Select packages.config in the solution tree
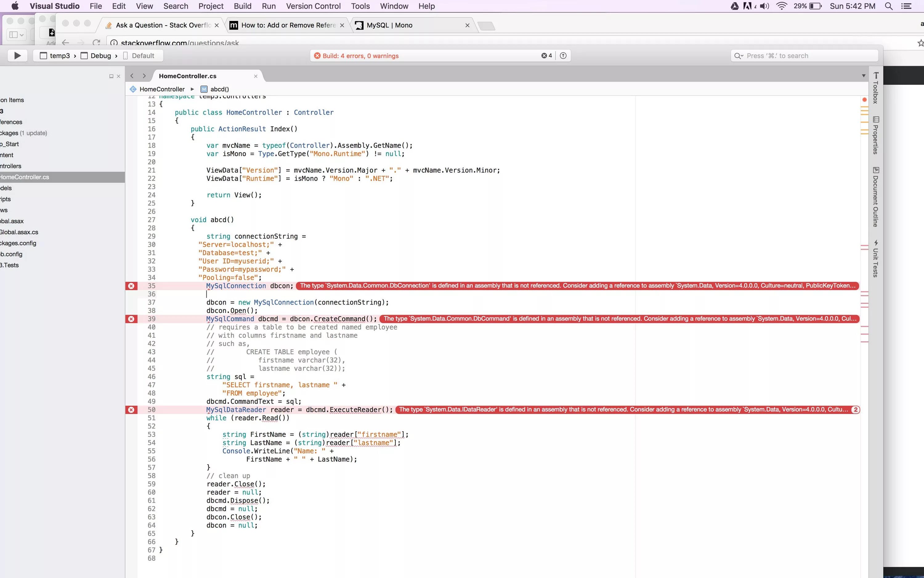Viewport: 924px width, 578px height. click(x=18, y=243)
